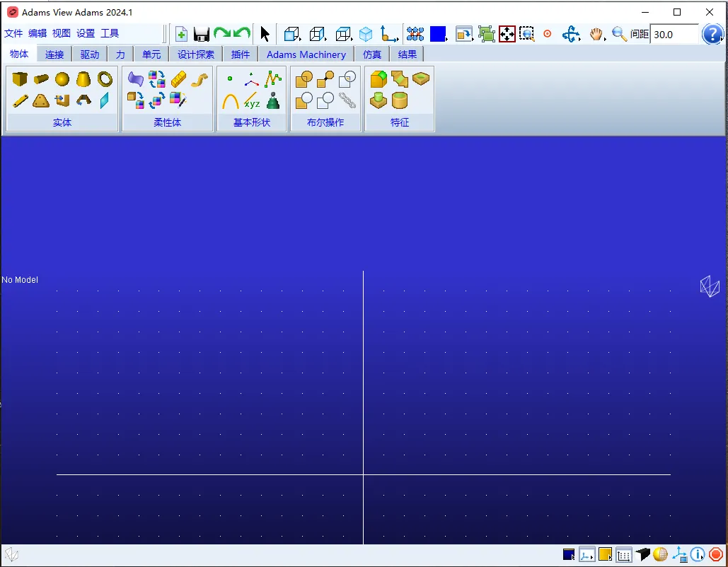Select the xyz Spline tool
This screenshot has width=728, height=567.
(x=252, y=100)
